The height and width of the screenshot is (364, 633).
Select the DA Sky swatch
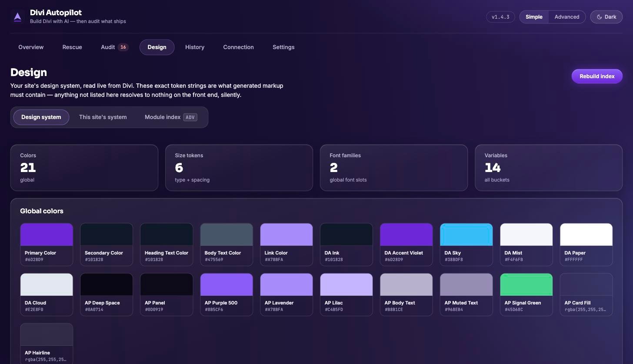click(x=466, y=245)
